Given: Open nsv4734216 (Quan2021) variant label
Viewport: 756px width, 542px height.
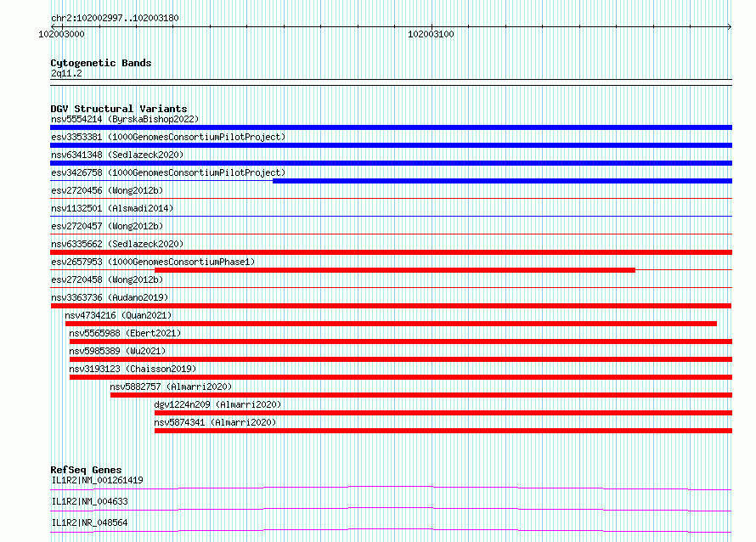Looking at the screenshot, I should pyautogui.click(x=118, y=315).
